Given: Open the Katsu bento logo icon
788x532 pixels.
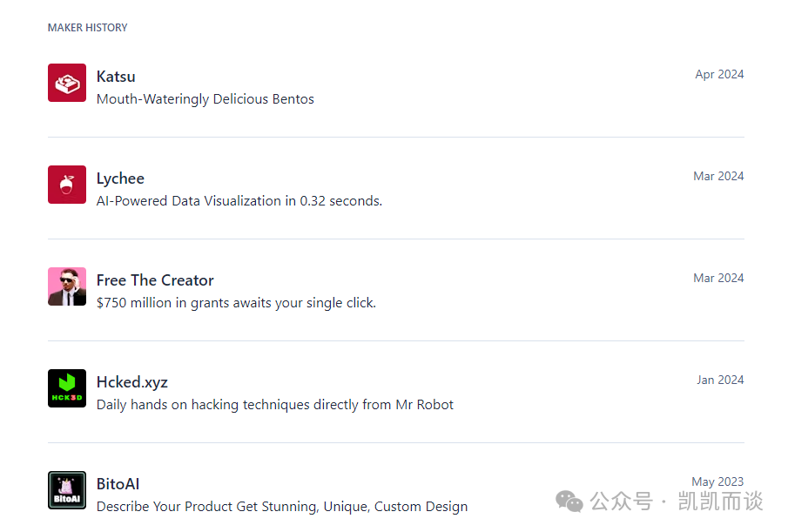Looking at the screenshot, I should point(67,83).
